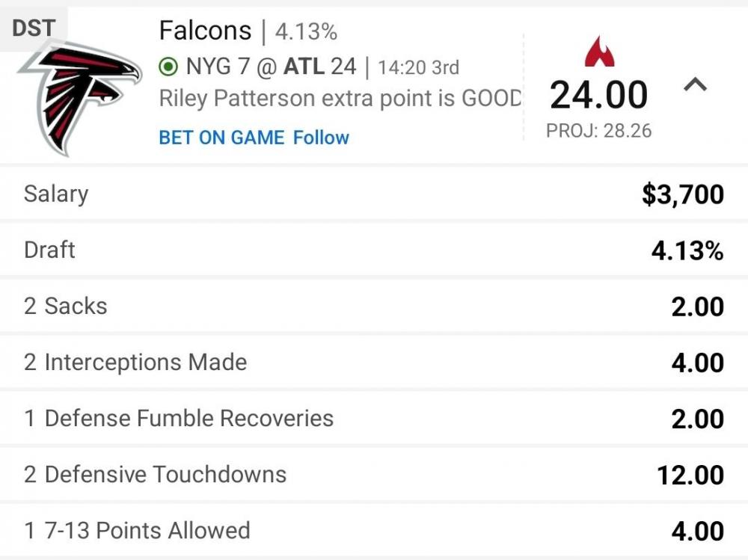Click the Salary $3,700 row

pyautogui.click(x=374, y=194)
